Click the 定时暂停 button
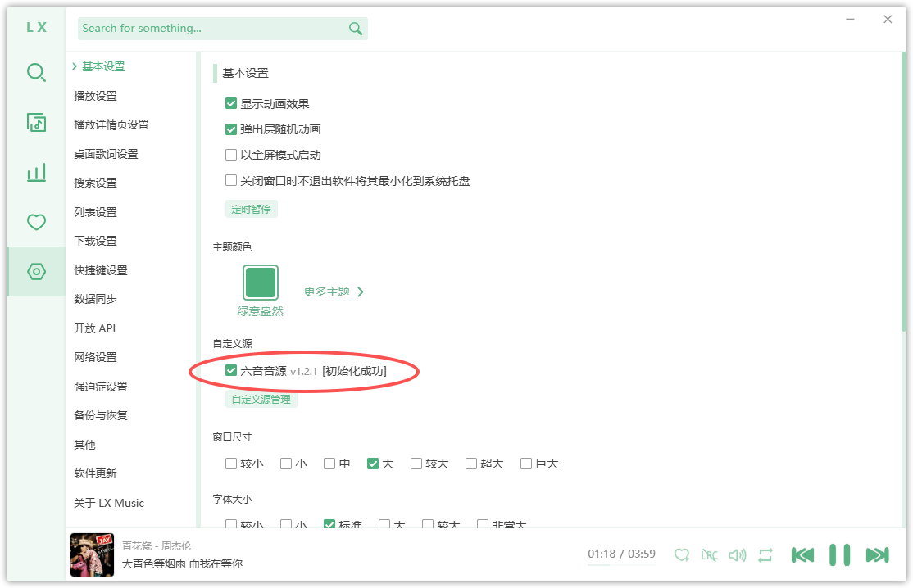The width and height of the screenshot is (913, 588). (252, 209)
